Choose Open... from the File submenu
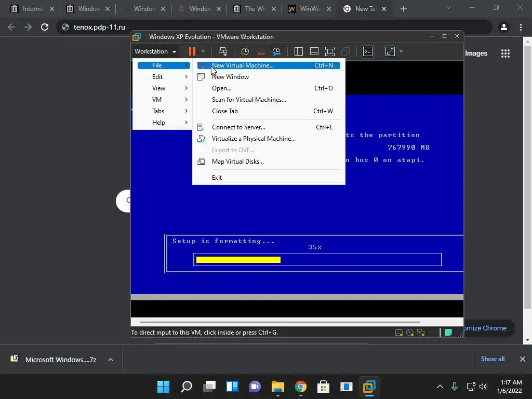 [x=269, y=88]
